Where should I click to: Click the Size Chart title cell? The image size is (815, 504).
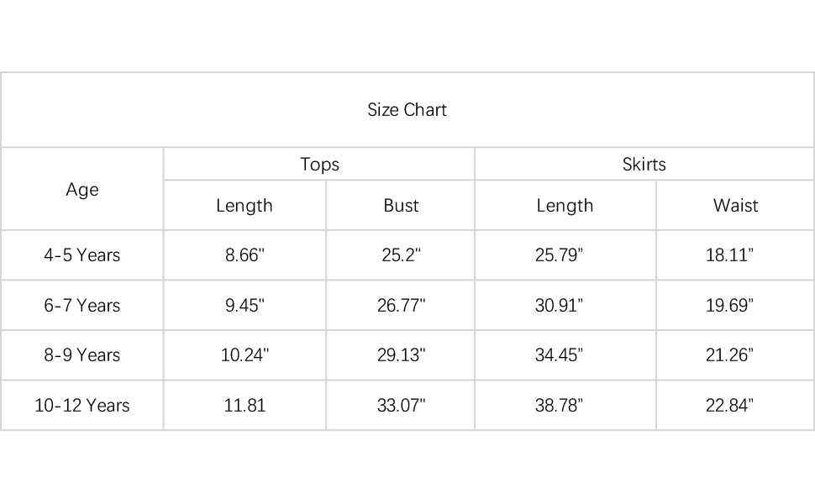pyautogui.click(x=407, y=110)
